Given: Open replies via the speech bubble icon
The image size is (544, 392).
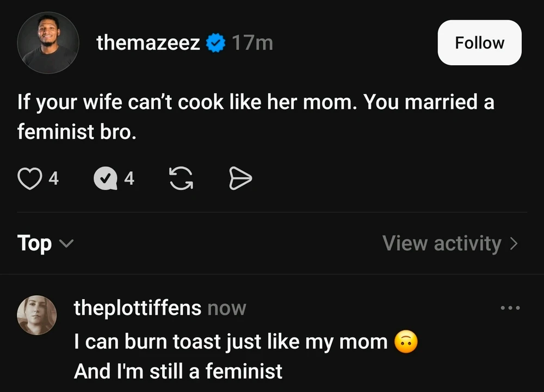Looking at the screenshot, I should pyautogui.click(x=106, y=178).
